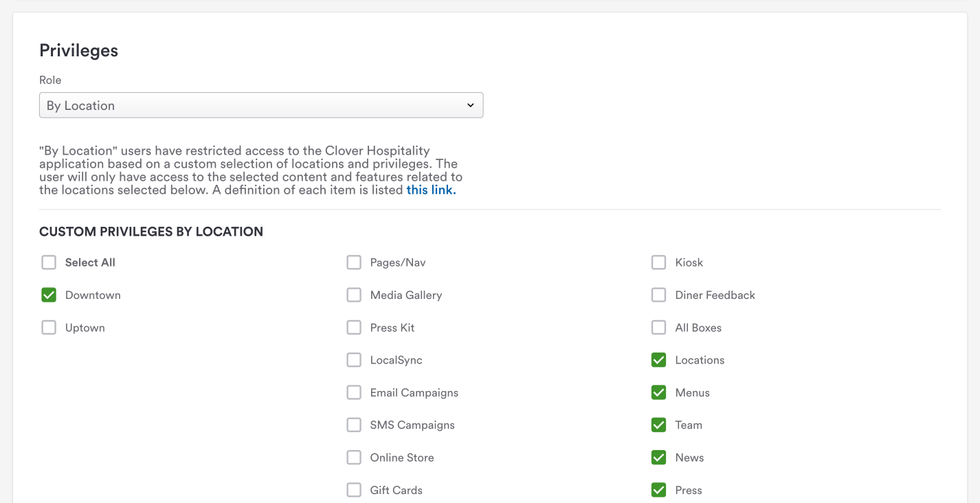Uncheck the Downtown location checkbox

49,295
